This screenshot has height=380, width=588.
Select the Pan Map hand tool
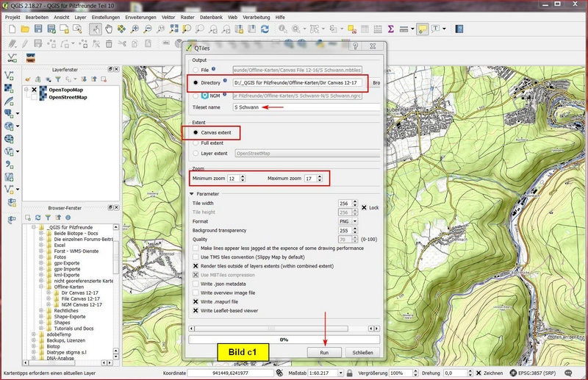pos(109,29)
